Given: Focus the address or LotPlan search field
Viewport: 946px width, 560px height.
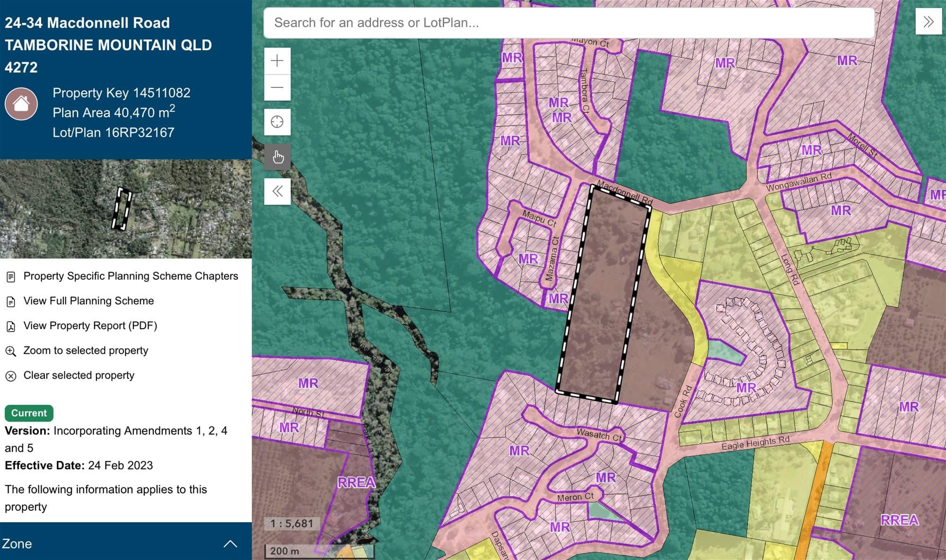Looking at the screenshot, I should pos(569,23).
